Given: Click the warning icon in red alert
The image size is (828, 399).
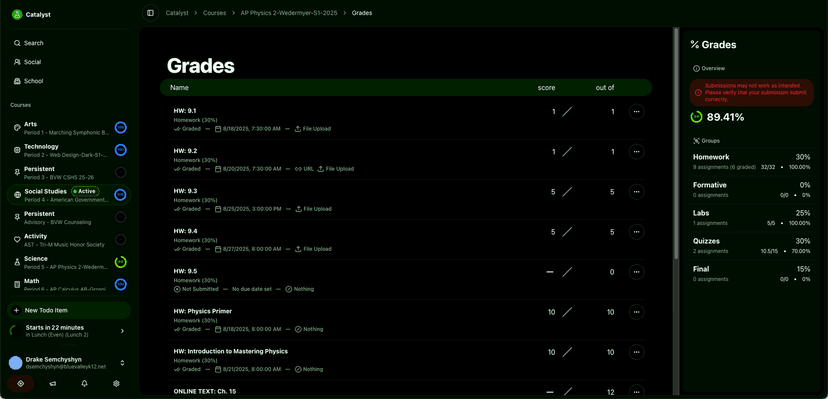Looking at the screenshot, I should (x=698, y=92).
